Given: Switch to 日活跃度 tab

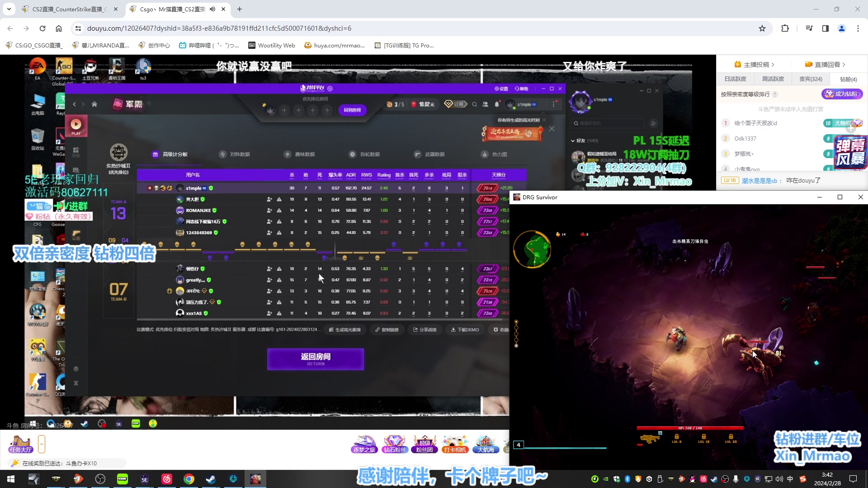Looking at the screenshot, I should (x=735, y=79).
